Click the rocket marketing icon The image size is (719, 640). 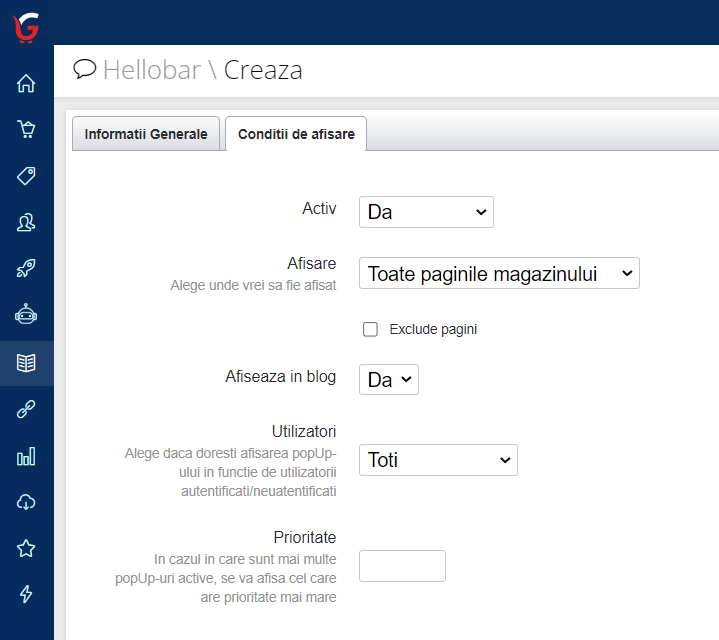click(26, 269)
